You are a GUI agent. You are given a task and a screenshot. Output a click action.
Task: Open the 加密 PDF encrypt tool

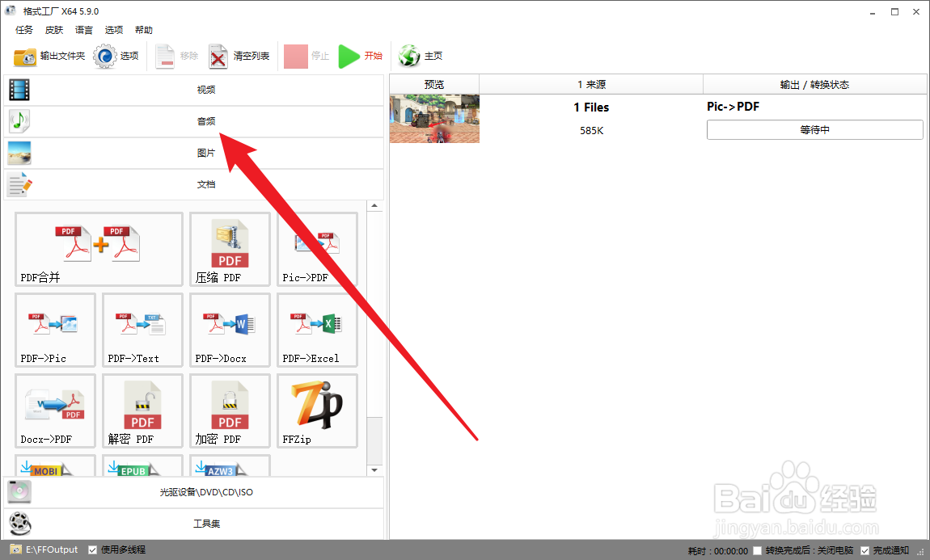(x=230, y=411)
